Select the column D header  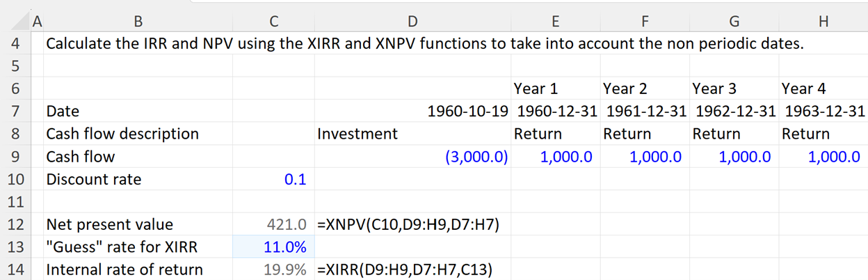[x=412, y=22]
